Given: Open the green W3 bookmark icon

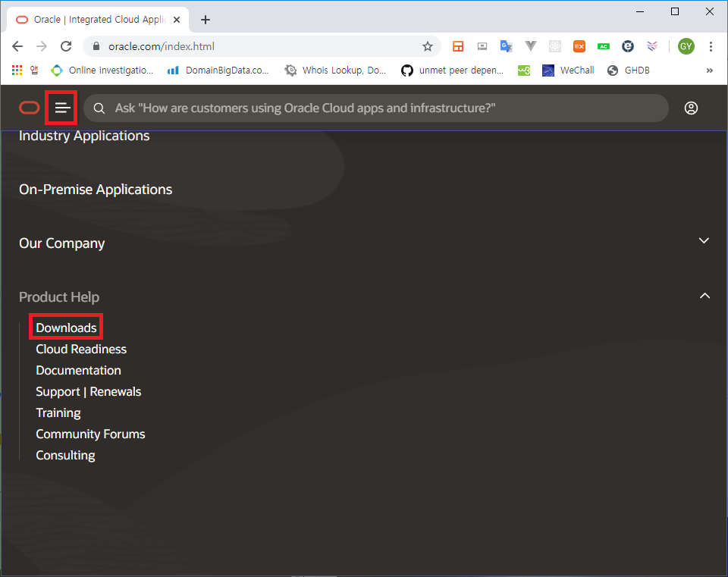Looking at the screenshot, I should (524, 70).
